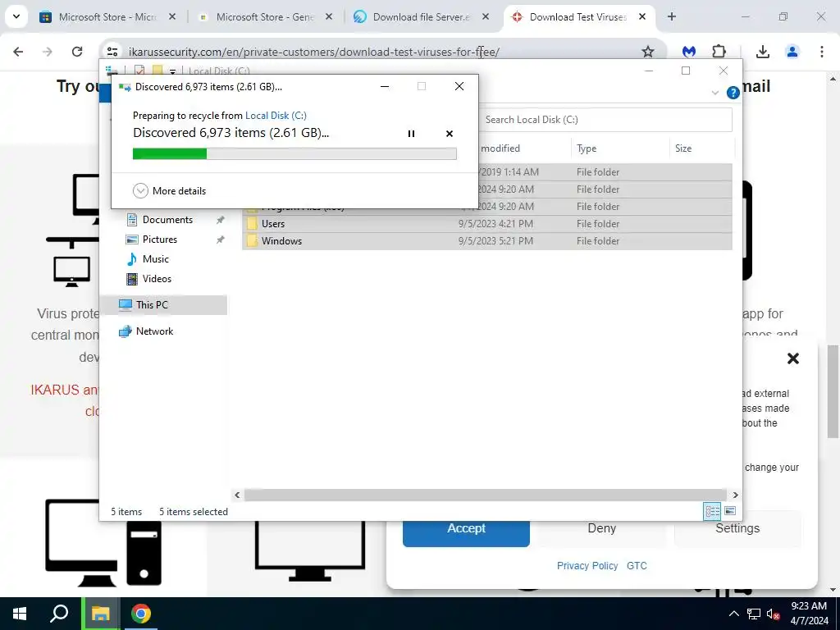Select the Users folder row
The image size is (840, 630).
(487, 223)
